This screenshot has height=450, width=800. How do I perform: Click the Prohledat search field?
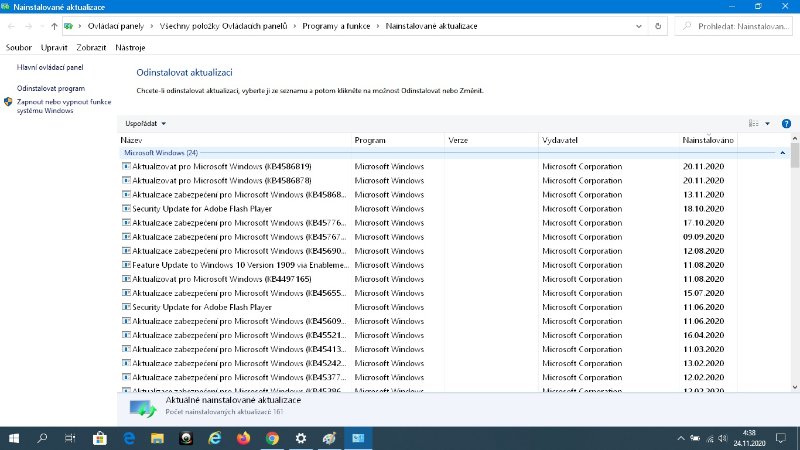[x=734, y=26]
